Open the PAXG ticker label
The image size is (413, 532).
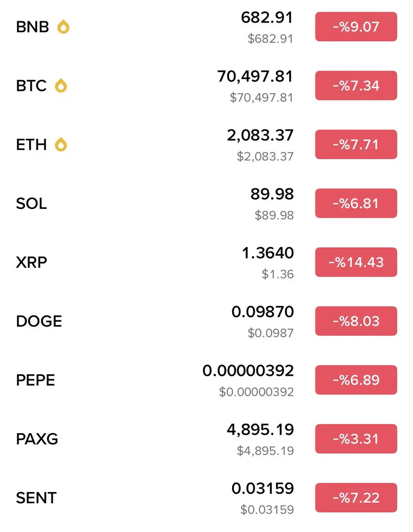pyautogui.click(x=37, y=439)
